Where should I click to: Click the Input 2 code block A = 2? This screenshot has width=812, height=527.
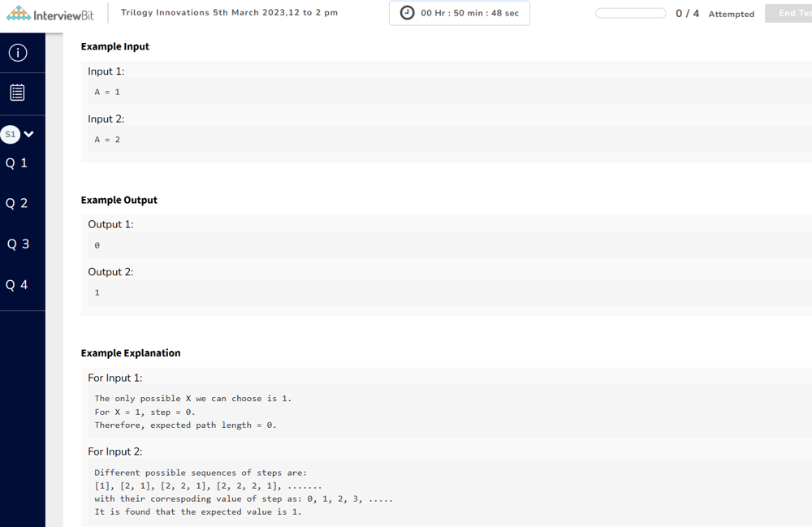[x=447, y=140]
